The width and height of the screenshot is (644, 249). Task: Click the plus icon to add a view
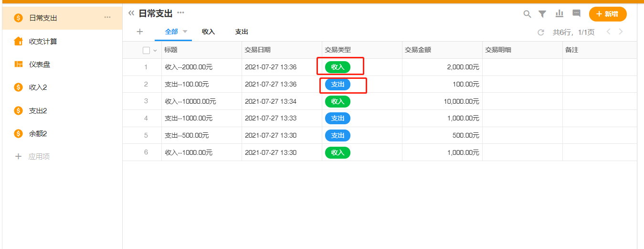tap(139, 32)
